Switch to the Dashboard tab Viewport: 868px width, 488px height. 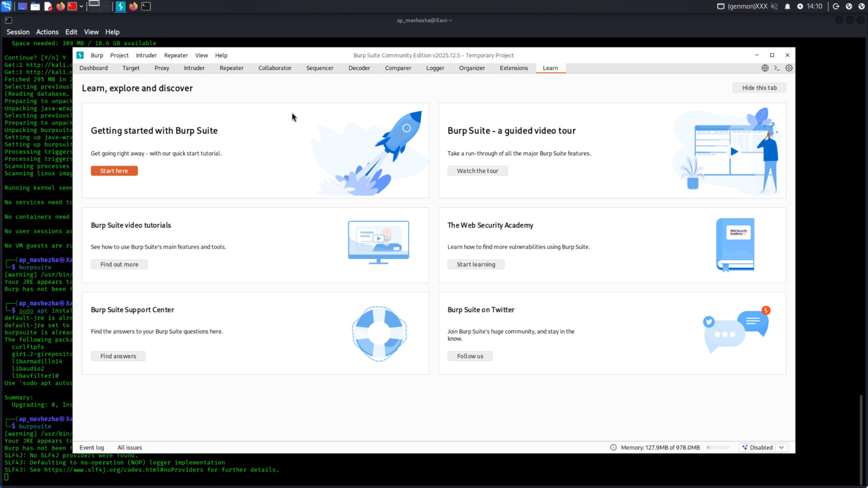point(94,68)
